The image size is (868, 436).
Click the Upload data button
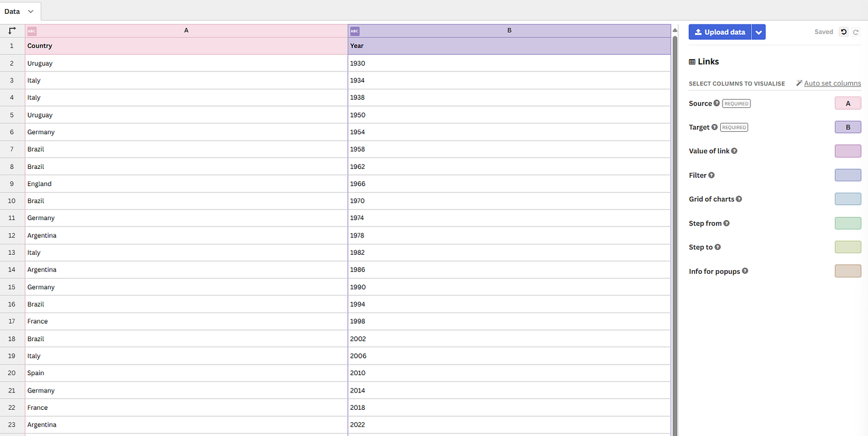click(x=720, y=32)
